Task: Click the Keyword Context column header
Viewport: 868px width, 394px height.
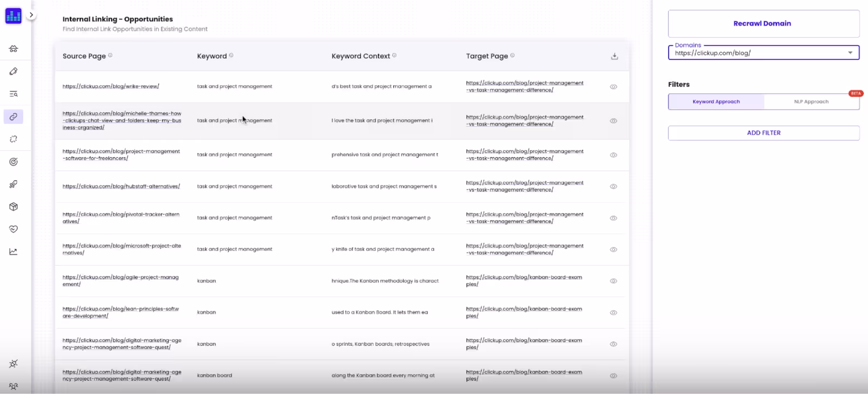Action: pos(361,56)
